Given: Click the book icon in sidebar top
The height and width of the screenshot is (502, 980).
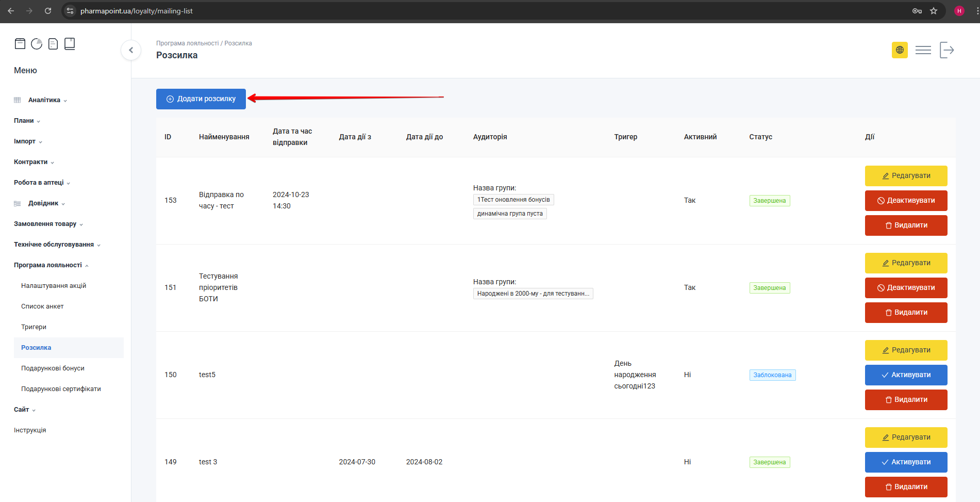Looking at the screenshot, I should tap(70, 44).
